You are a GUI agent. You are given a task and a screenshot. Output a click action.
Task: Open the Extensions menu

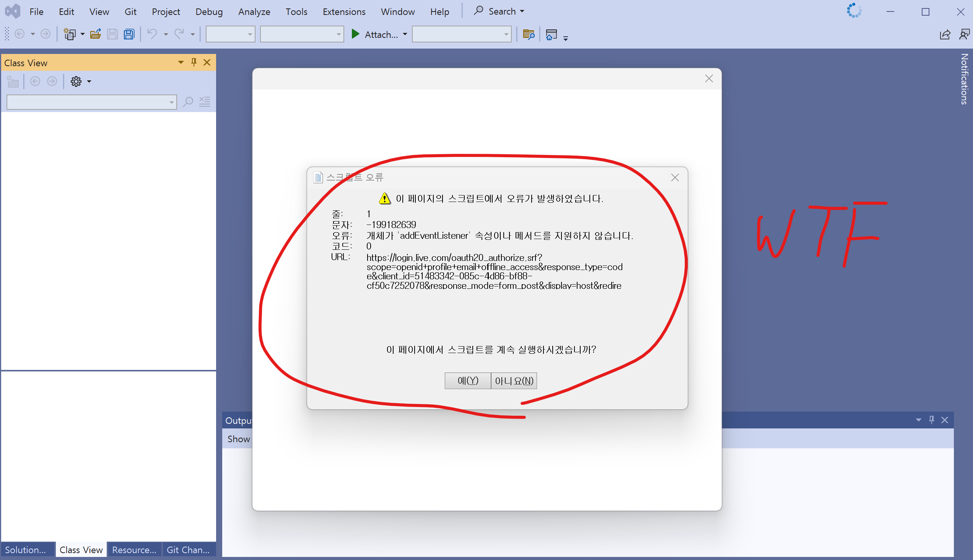pos(344,11)
